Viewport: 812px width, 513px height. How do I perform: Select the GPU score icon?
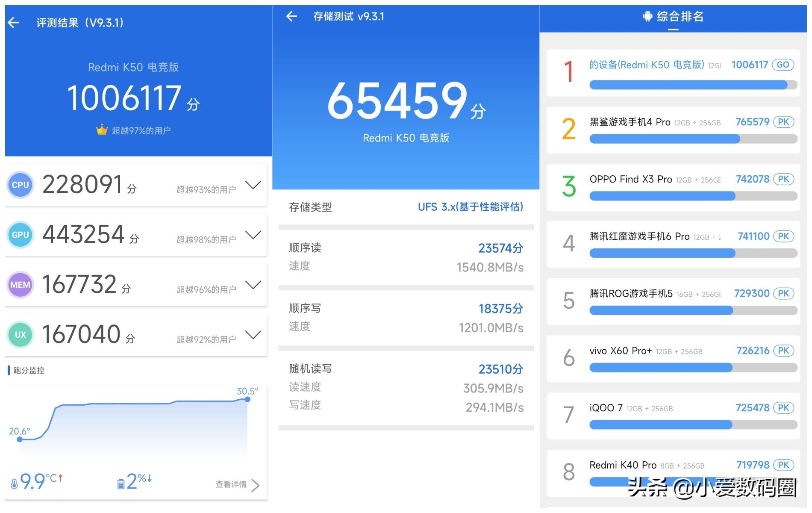point(20,235)
